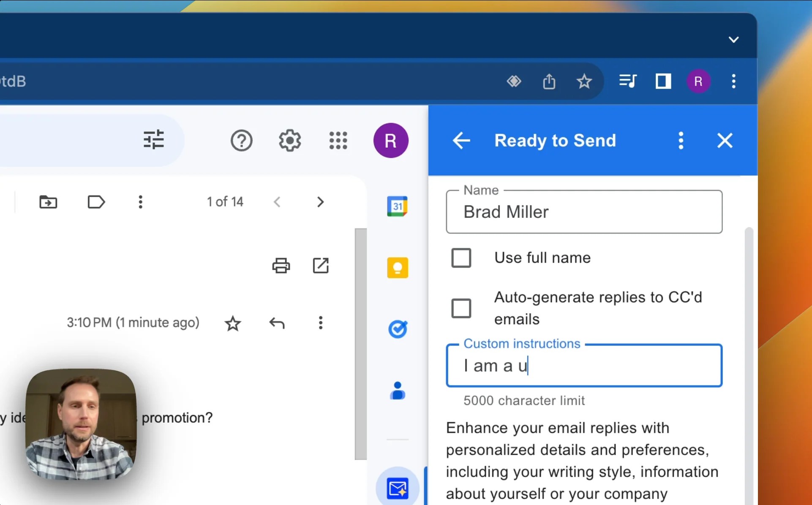Screen dimensions: 812x505
Task: Star the email message
Action: pyautogui.click(x=233, y=323)
